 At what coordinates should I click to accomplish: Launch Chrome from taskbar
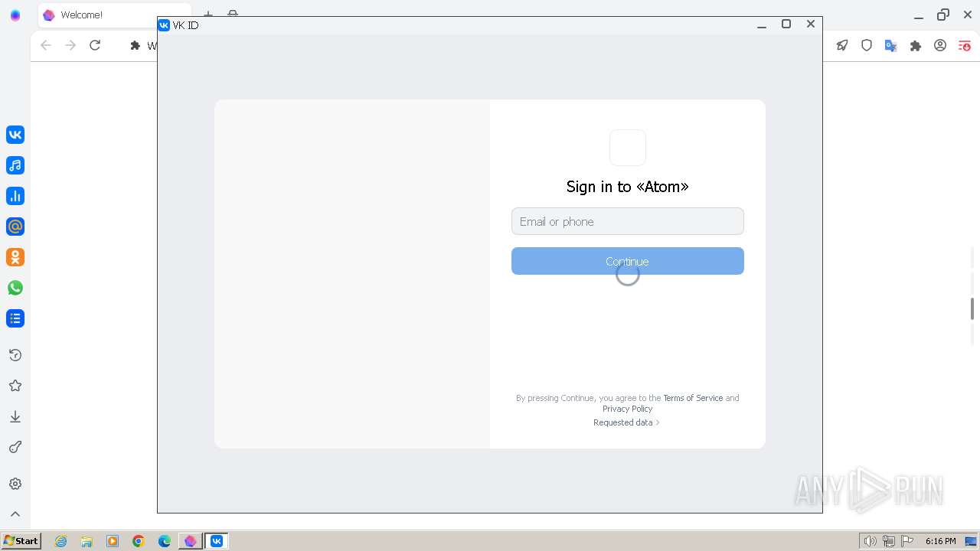(x=139, y=541)
